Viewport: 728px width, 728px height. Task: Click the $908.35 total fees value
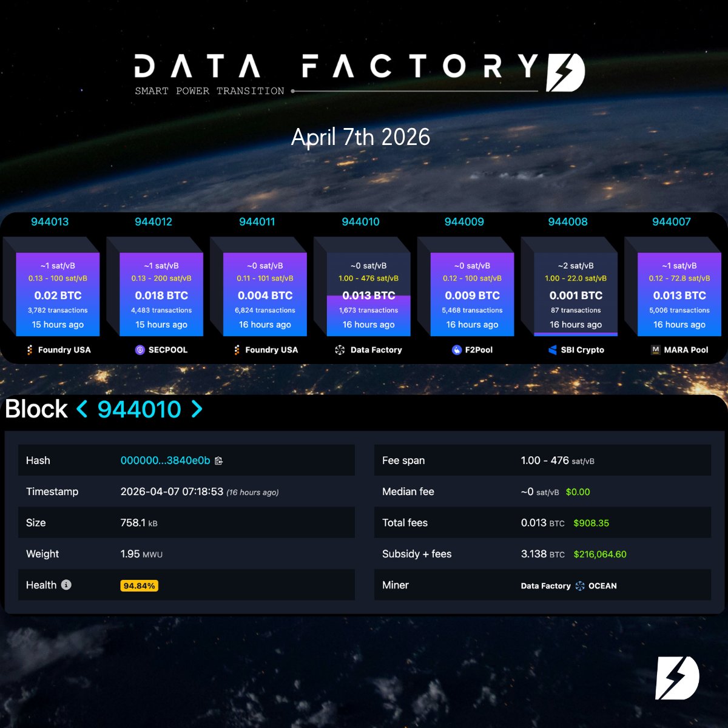click(591, 523)
